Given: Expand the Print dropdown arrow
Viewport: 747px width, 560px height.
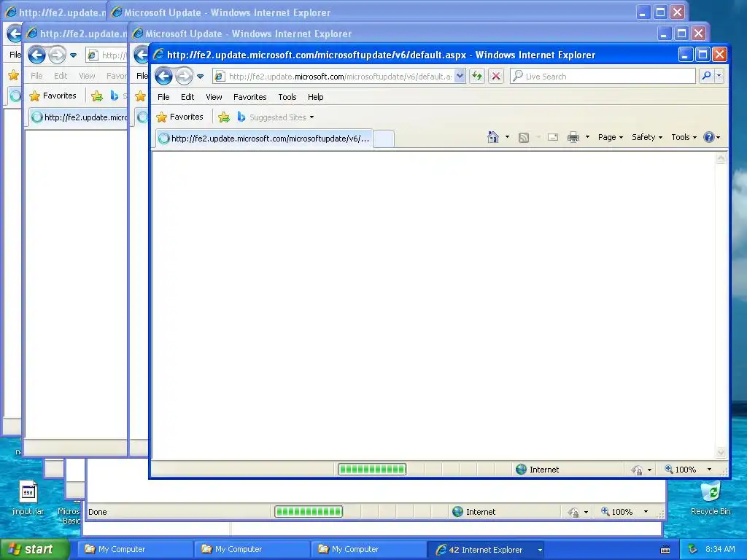Looking at the screenshot, I should pyautogui.click(x=587, y=138).
